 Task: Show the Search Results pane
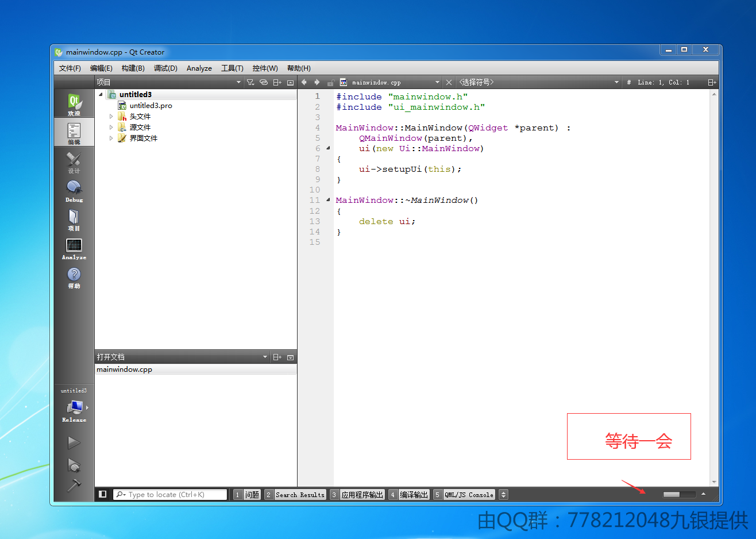click(295, 495)
